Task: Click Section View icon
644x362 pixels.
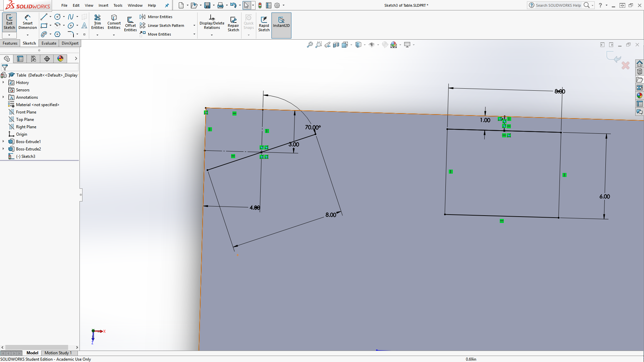Action: 336,45
